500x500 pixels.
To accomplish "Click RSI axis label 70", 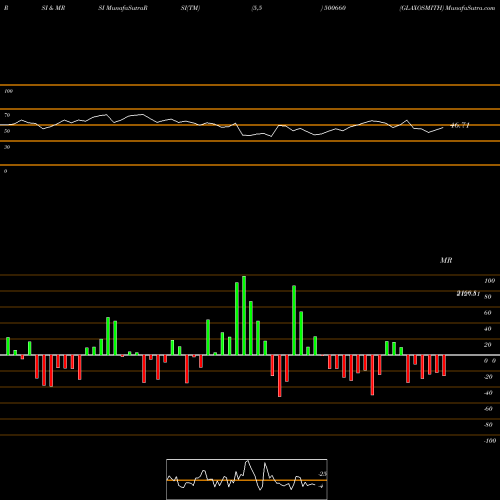I will click(7, 115).
